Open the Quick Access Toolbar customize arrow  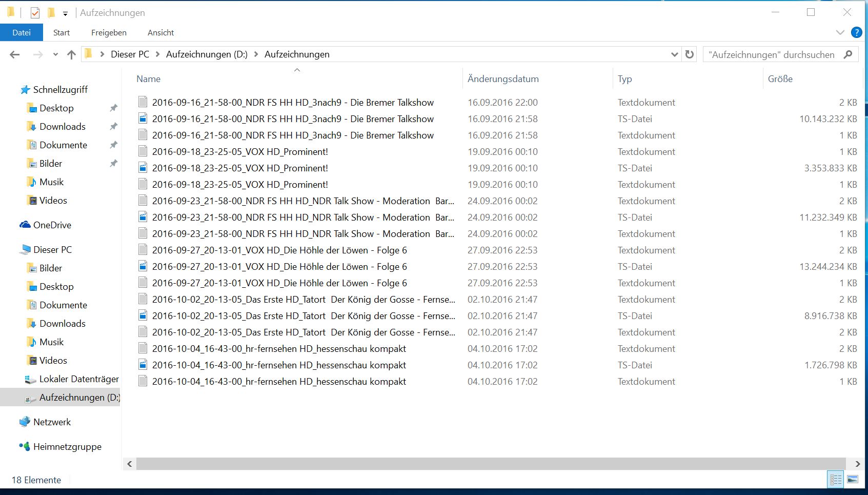(65, 14)
